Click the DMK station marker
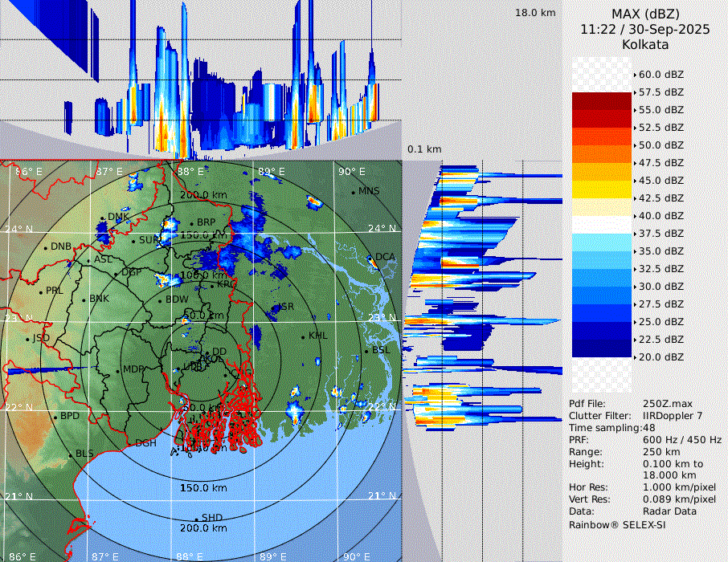This screenshot has width=728, height=562. (103, 218)
